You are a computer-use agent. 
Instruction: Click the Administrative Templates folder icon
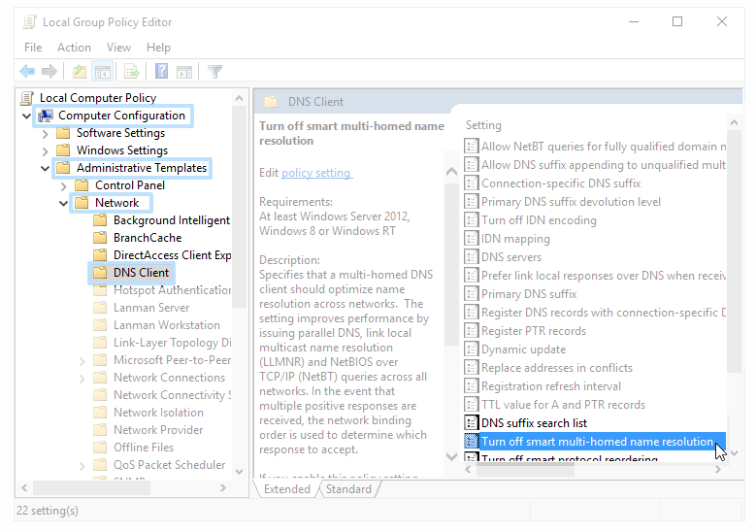(x=63, y=168)
